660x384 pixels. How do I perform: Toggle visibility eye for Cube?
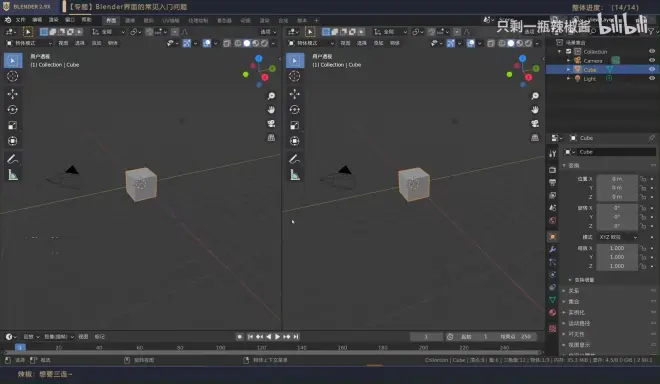[652, 69]
